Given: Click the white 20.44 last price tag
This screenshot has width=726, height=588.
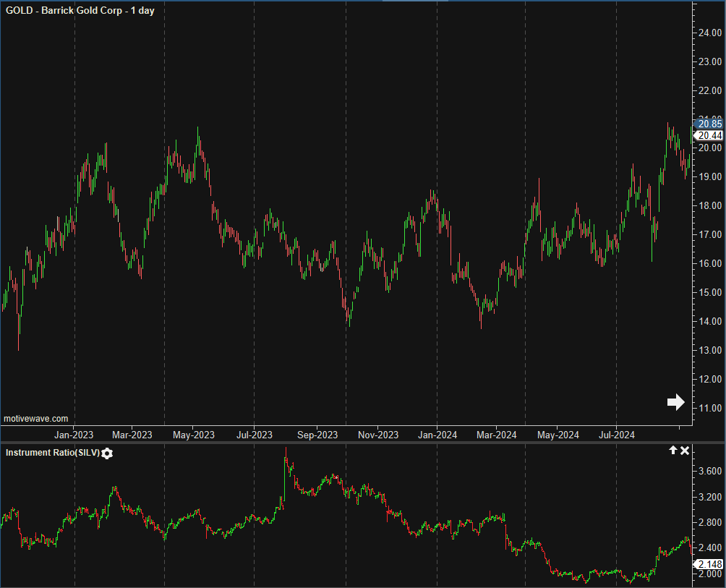Looking at the screenshot, I should 709,136.
